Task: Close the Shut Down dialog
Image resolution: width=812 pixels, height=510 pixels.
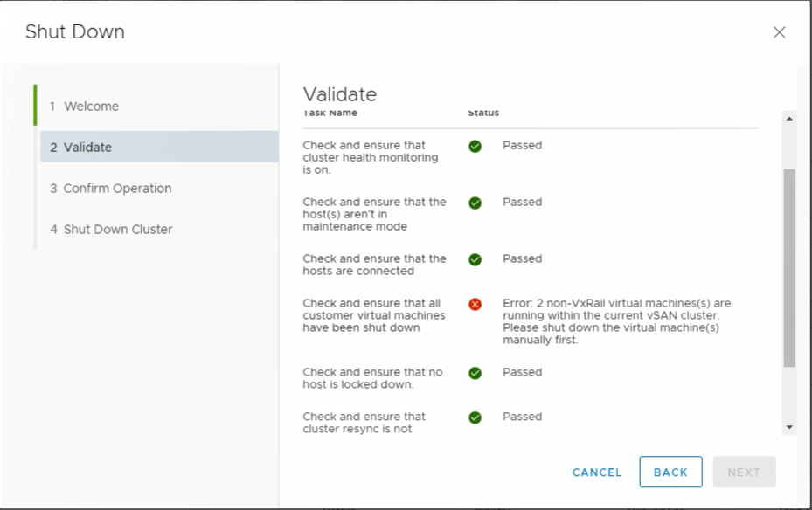Action: [x=779, y=32]
